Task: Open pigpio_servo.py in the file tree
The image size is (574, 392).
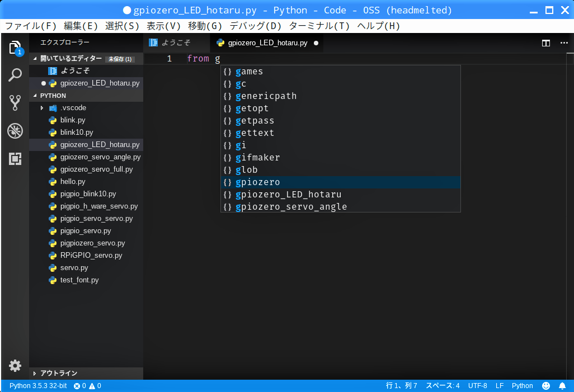Action: [86, 231]
